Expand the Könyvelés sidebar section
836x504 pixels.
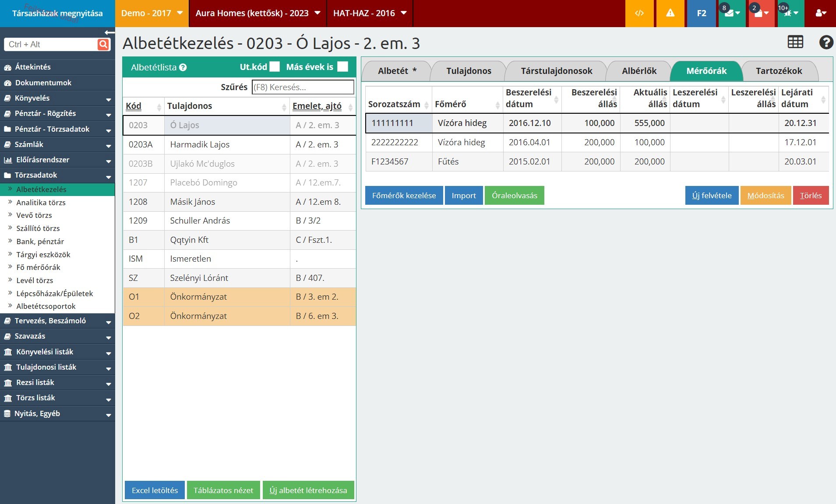(57, 98)
